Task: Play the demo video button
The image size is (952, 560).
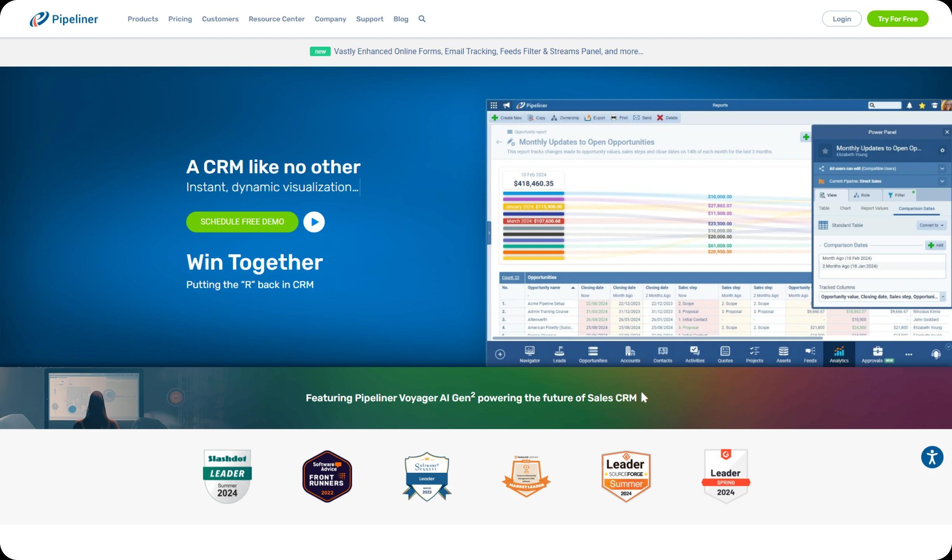Action: pos(314,222)
